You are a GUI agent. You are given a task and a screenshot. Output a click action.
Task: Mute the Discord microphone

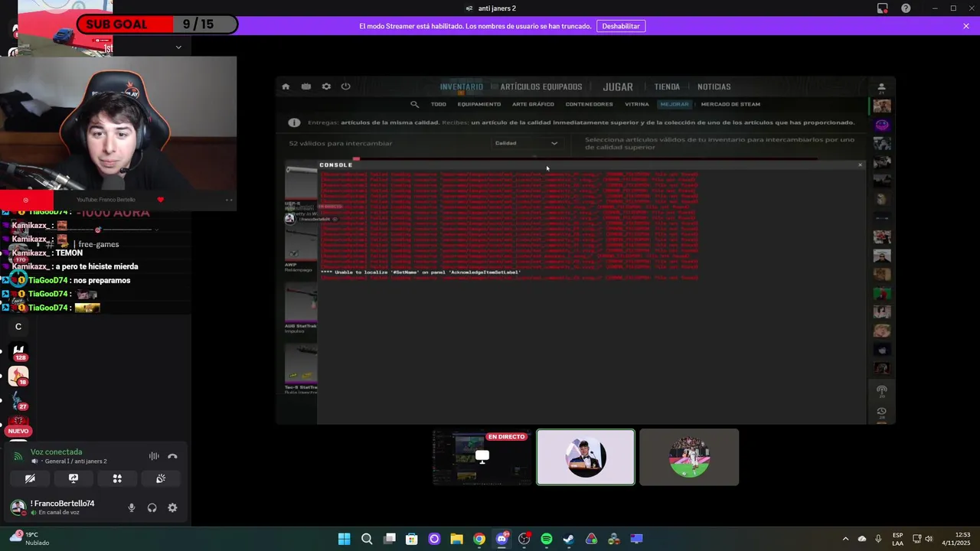point(132,507)
